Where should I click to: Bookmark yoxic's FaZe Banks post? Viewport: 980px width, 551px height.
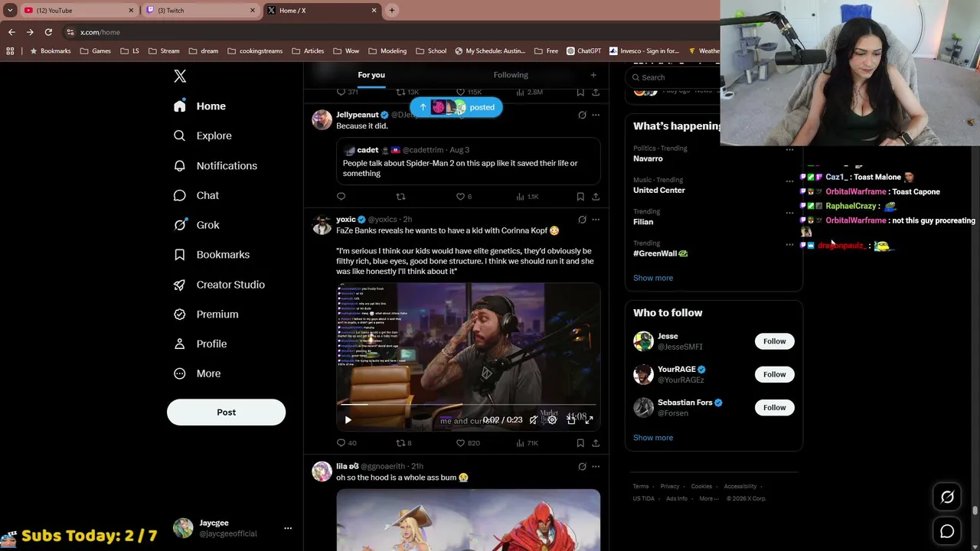580,443
